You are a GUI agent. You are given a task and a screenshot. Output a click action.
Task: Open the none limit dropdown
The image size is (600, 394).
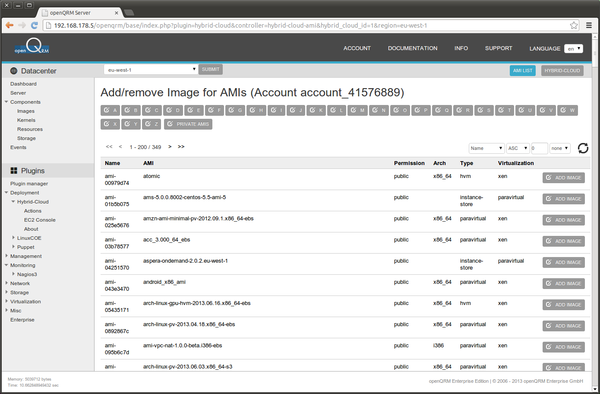(560, 148)
